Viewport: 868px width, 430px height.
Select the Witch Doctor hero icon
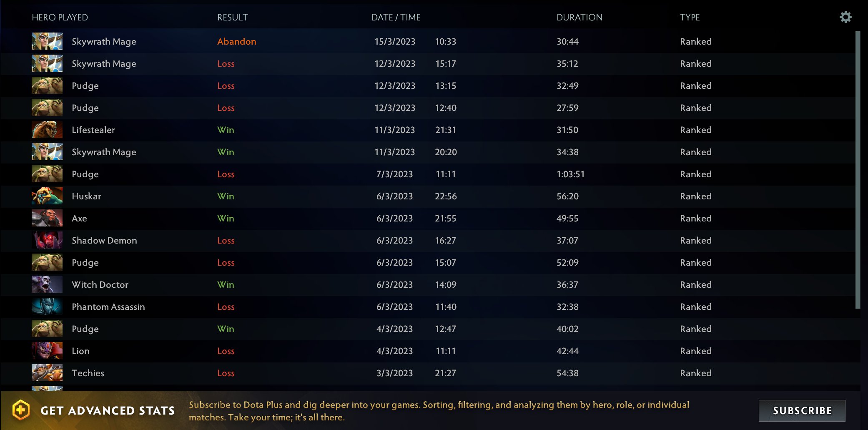point(47,284)
